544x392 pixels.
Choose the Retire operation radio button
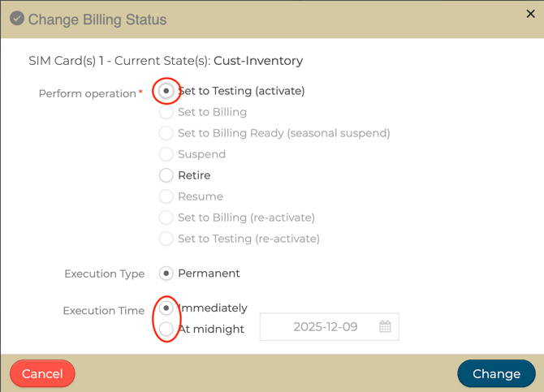[166, 175]
